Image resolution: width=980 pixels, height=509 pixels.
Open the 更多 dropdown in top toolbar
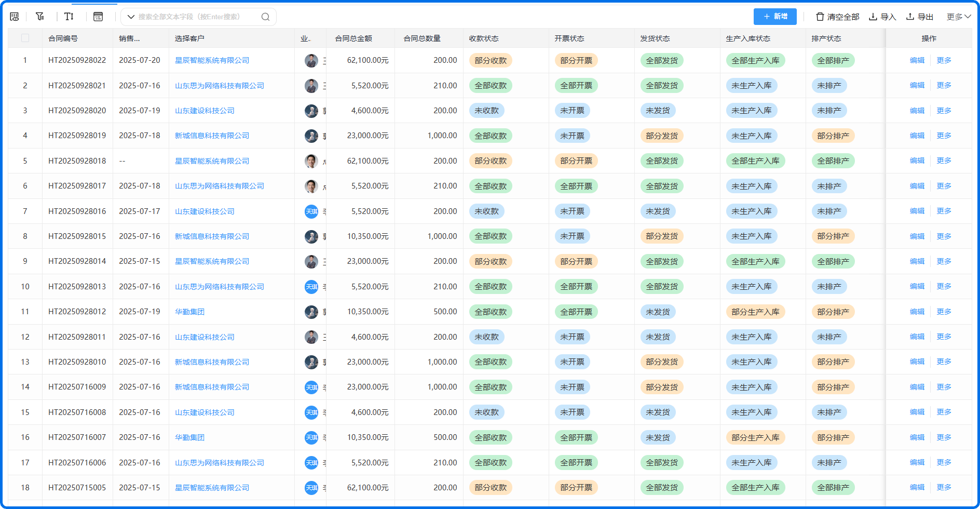pos(958,17)
